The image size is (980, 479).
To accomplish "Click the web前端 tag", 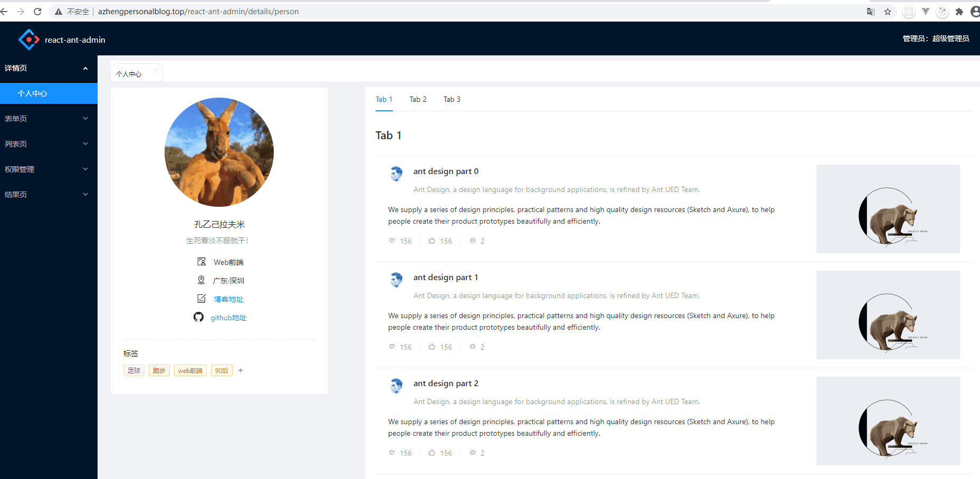I will 190,371.
